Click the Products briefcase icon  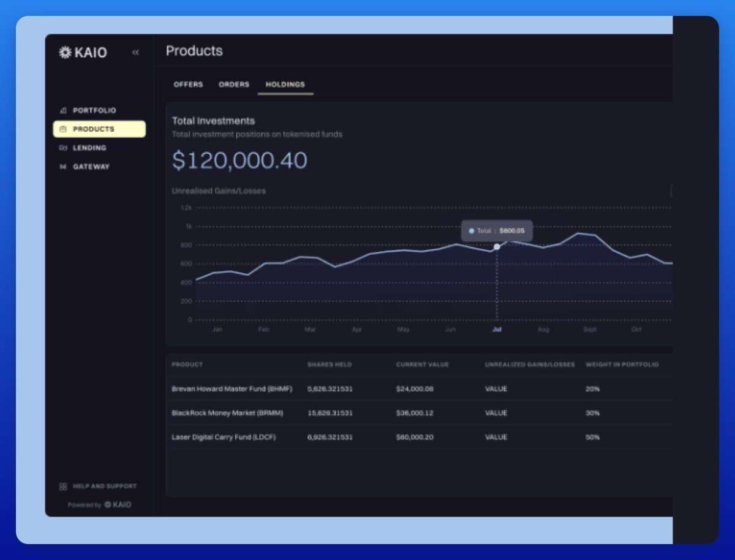coord(62,129)
